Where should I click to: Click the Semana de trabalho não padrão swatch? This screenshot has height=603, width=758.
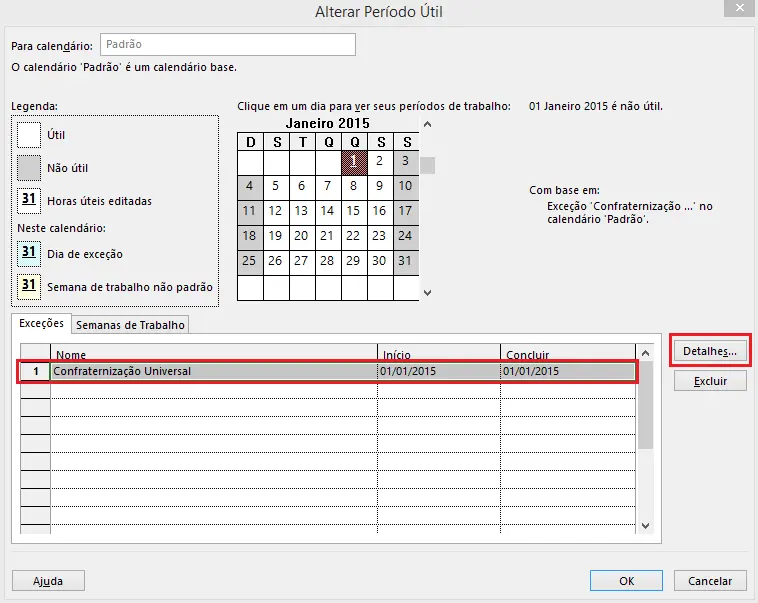coord(29,287)
